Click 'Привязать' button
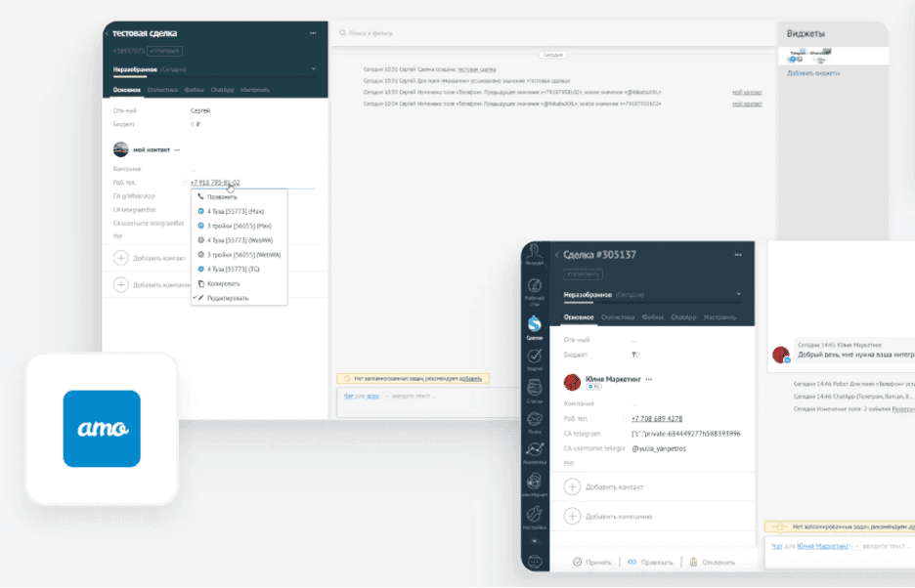This screenshot has height=588, width=915. point(650,563)
